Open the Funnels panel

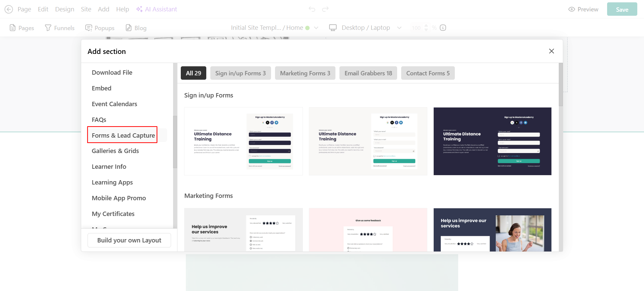[60, 28]
